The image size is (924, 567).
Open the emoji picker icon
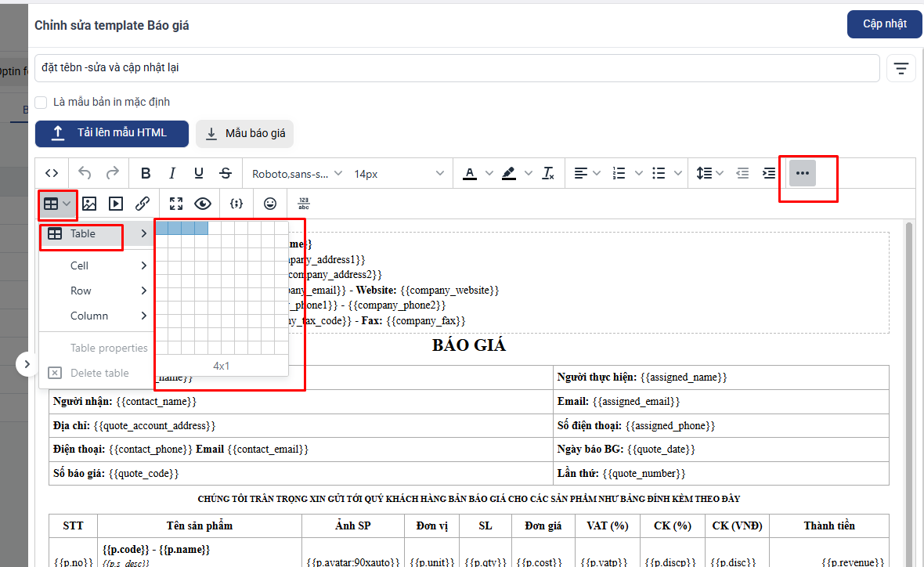(x=270, y=204)
